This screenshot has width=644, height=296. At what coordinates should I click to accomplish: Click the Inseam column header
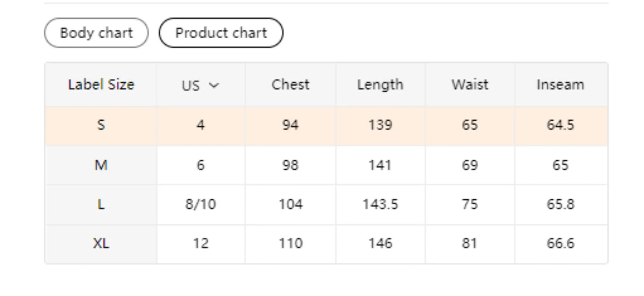tap(560, 85)
